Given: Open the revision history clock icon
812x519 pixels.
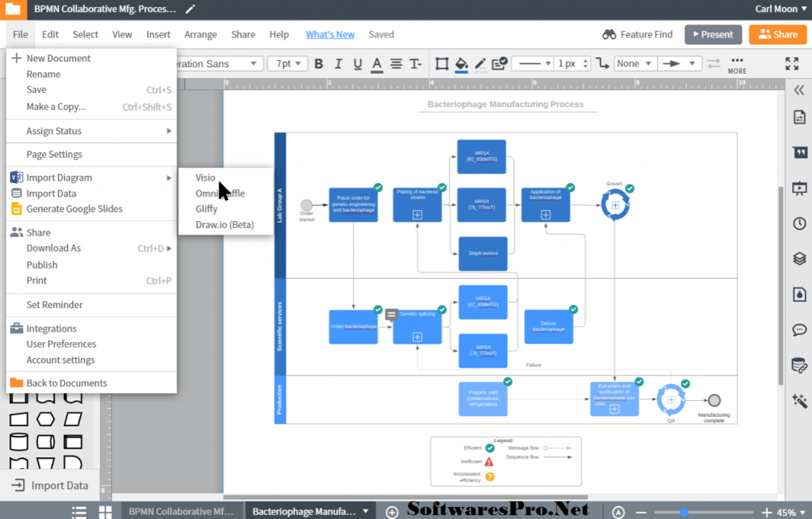Looking at the screenshot, I should pyautogui.click(x=799, y=223).
